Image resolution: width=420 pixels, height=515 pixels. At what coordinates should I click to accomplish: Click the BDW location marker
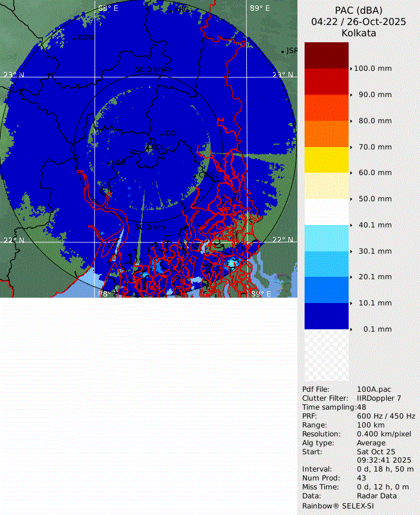click(74, 38)
